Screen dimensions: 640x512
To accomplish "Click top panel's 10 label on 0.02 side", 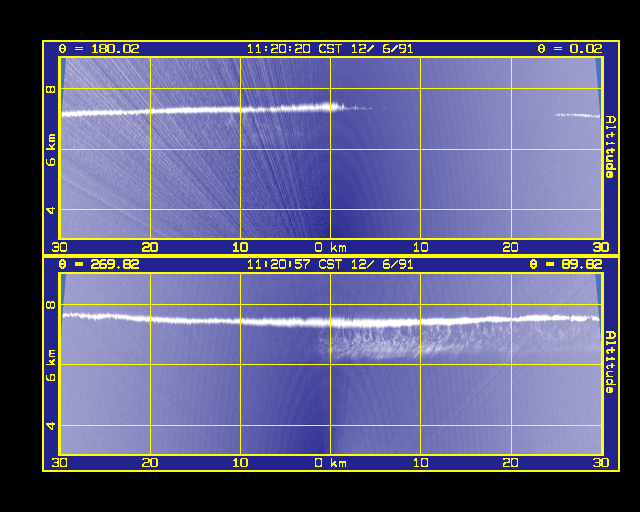I will click(x=421, y=247).
